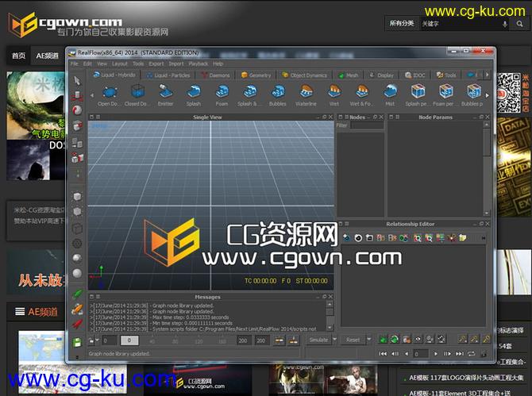
Task: Open the AE频道 nav link on website
Action: point(47,56)
